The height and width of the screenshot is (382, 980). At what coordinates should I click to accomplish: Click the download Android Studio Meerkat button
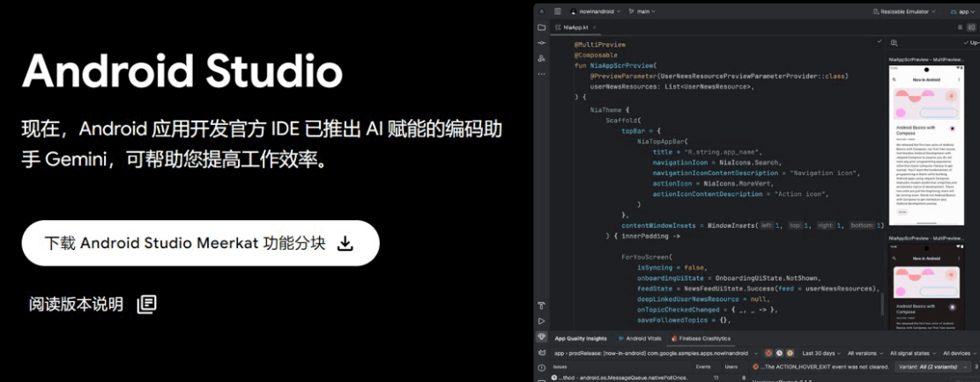(201, 244)
